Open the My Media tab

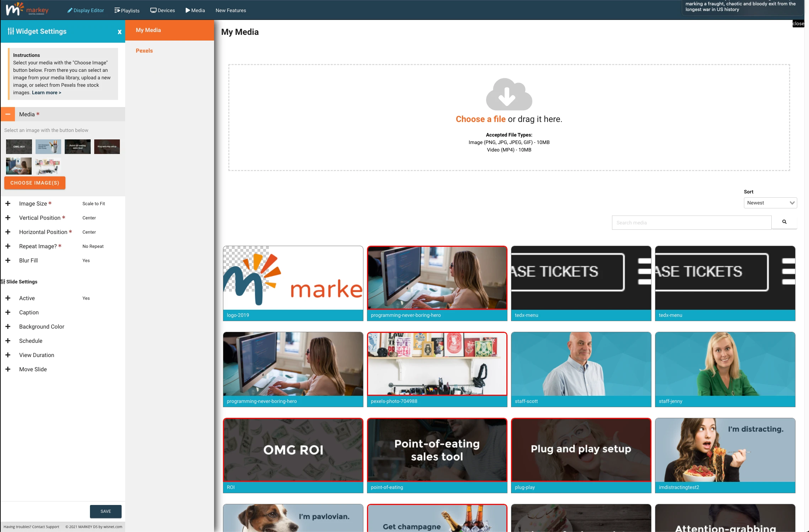(x=148, y=30)
